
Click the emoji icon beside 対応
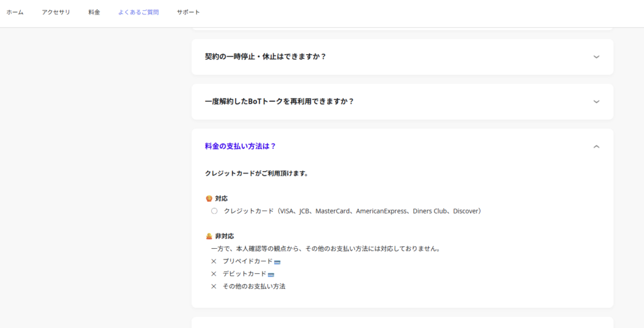pyautogui.click(x=209, y=199)
